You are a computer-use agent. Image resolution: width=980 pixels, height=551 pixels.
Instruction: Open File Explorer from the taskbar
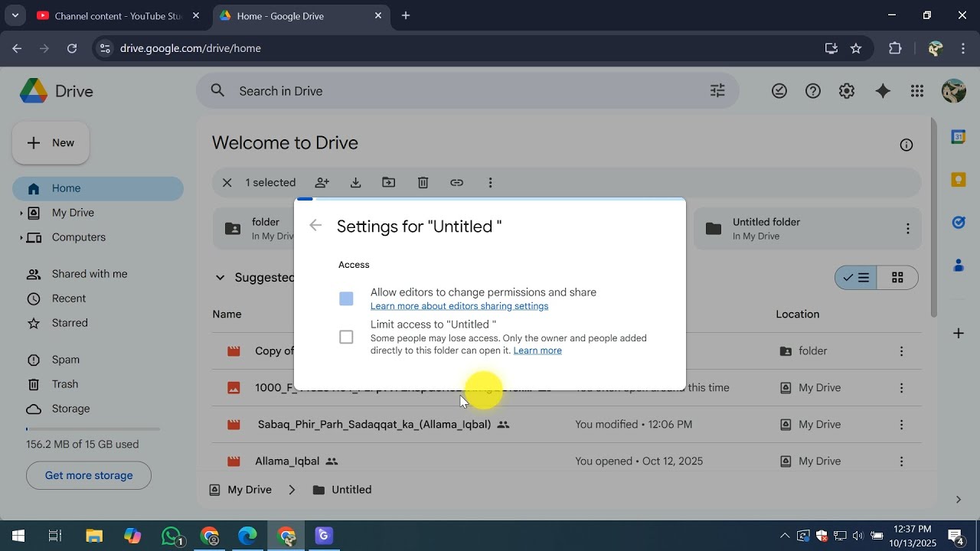[x=94, y=536]
